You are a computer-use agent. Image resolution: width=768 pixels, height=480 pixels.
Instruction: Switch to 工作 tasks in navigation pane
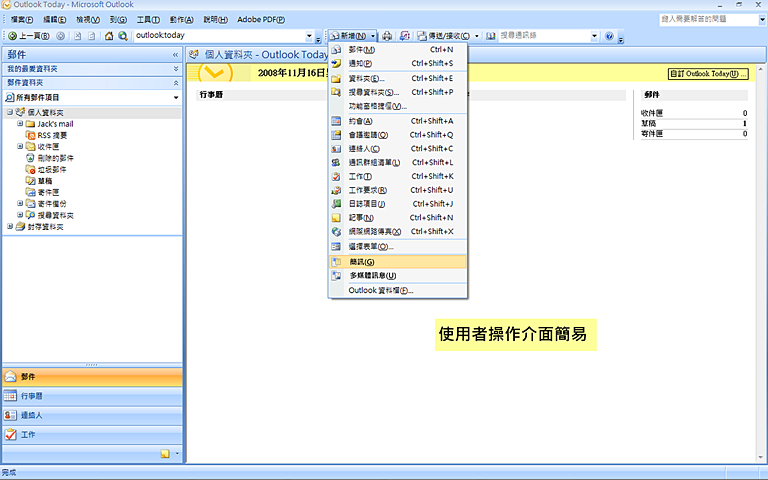tap(93, 434)
